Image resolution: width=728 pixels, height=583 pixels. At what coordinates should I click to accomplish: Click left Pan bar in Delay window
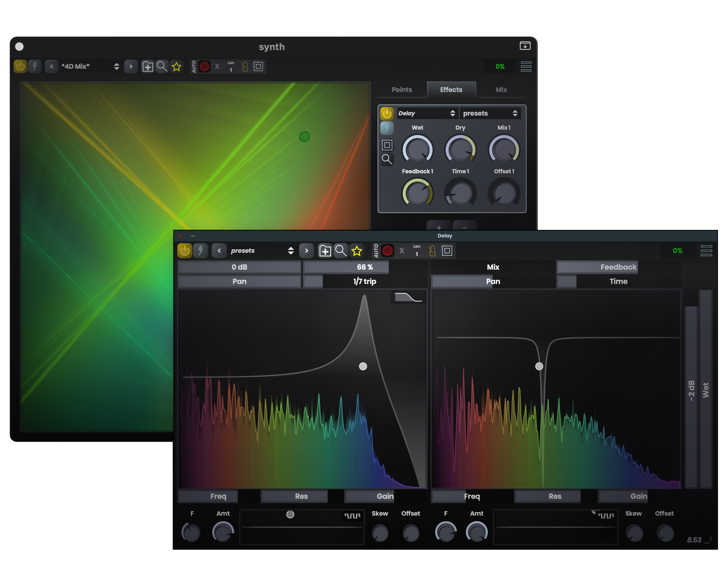(x=239, y=281)
